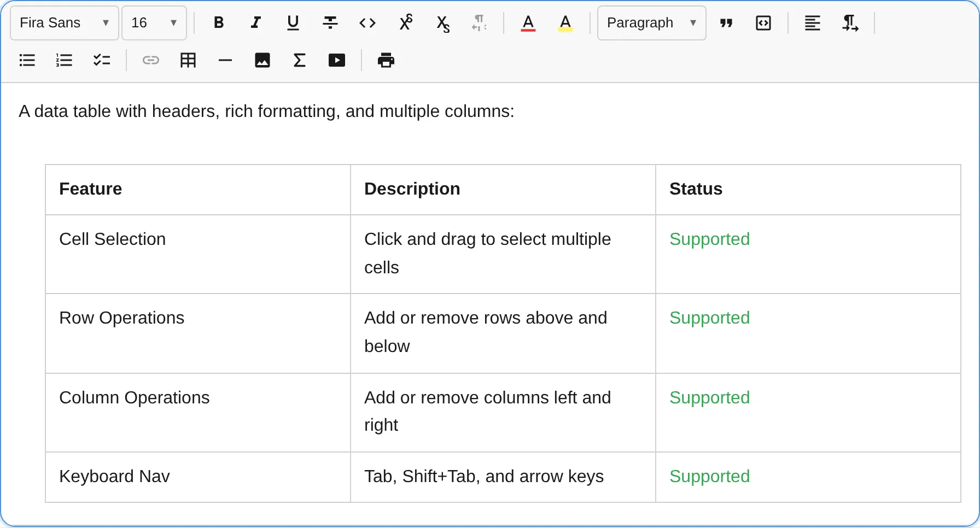The image size is (980, 528).
Task: Toggle strikethrough formatting
Action: coord(330,23)
